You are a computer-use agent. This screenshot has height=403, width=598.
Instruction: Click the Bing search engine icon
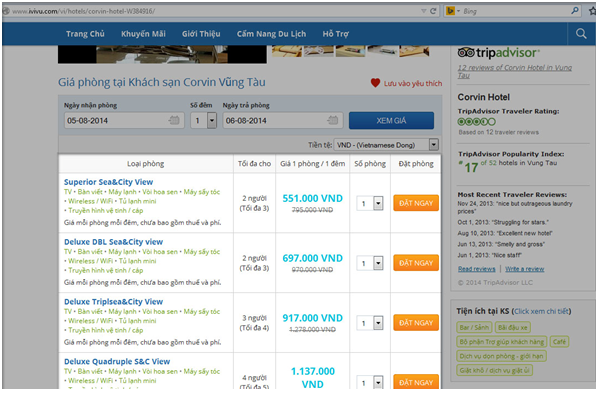(450, 11)
